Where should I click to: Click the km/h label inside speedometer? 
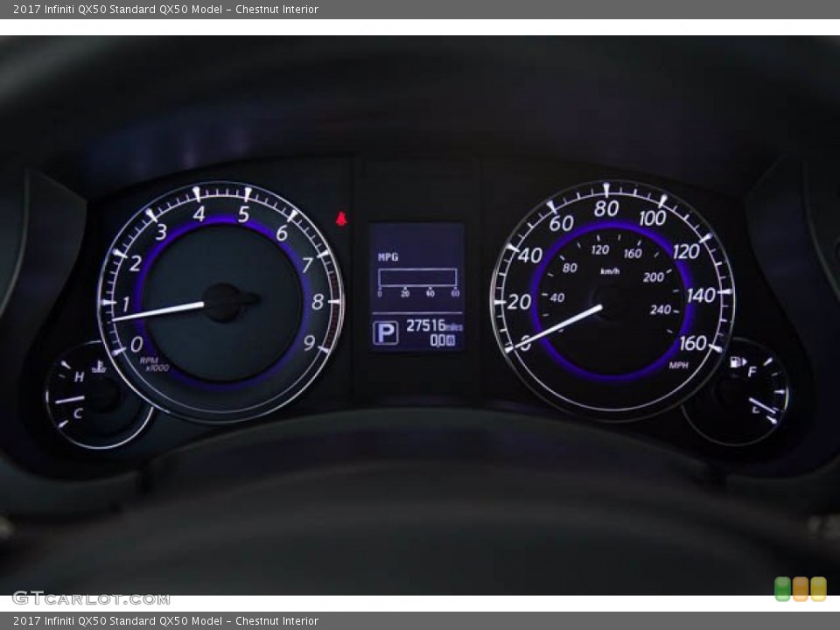[x=610, y=271]
